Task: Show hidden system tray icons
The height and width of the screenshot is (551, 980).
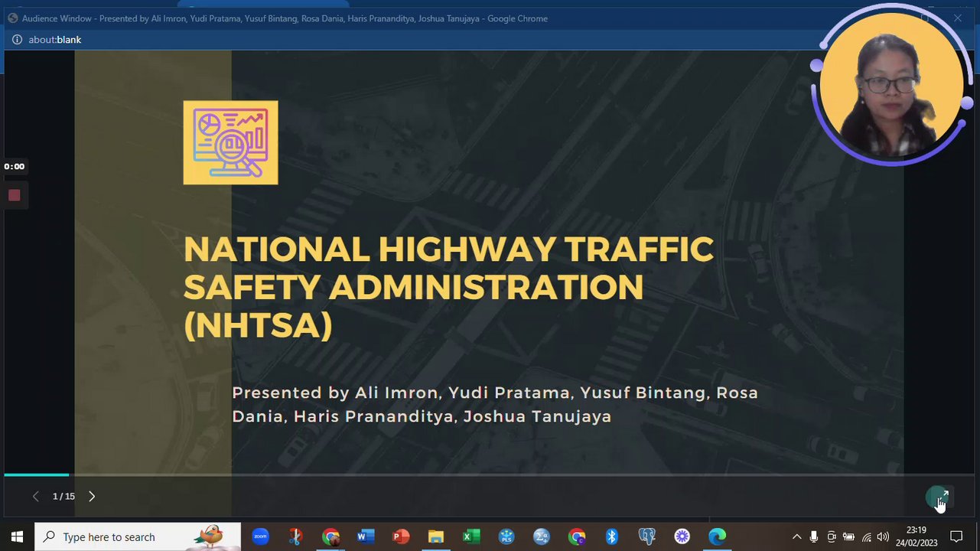Action: 796,537
